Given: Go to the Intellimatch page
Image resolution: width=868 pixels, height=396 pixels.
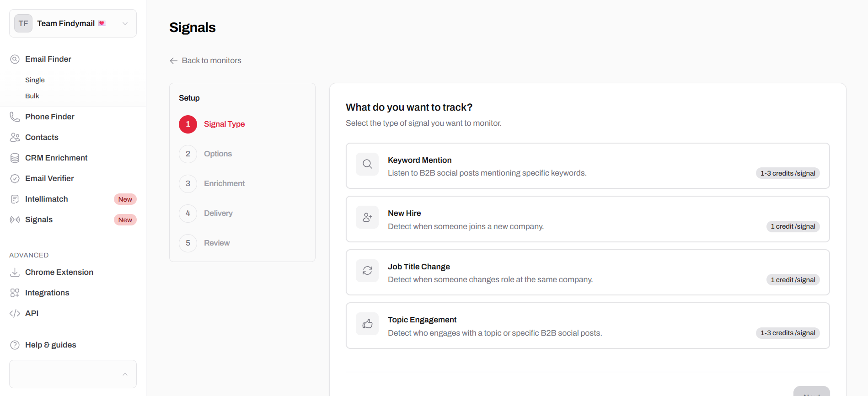Looking at the screenshot, I should pos(47,199).
